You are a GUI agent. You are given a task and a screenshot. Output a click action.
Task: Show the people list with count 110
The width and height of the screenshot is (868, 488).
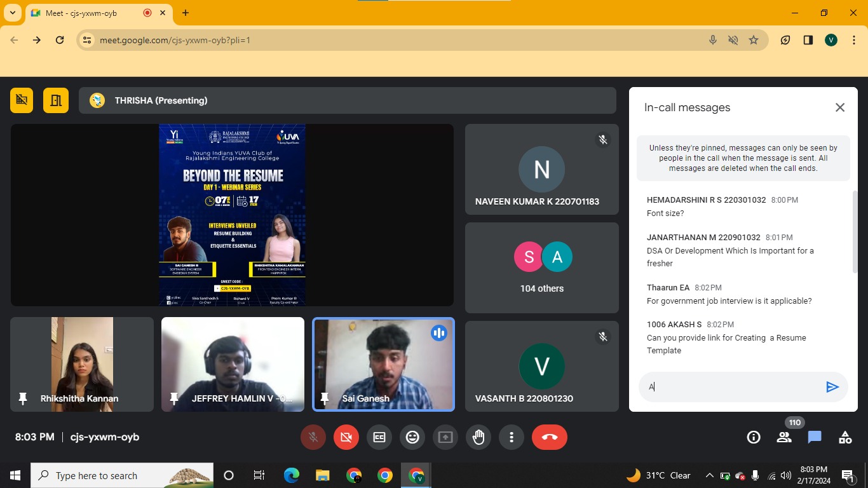point(784,437)
